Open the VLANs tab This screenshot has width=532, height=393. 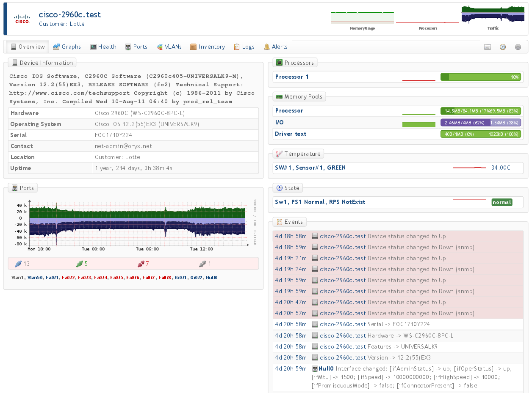pos(169,47)
